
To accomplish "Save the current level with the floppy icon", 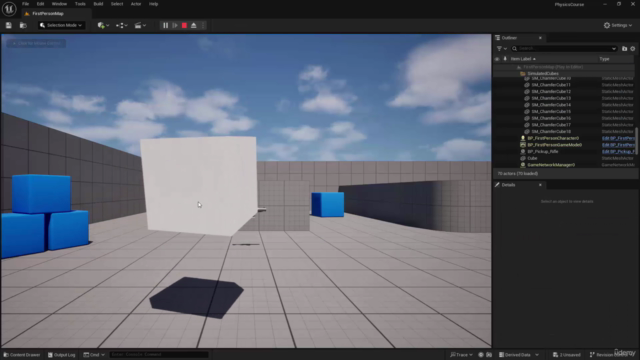I will (9, 25).
